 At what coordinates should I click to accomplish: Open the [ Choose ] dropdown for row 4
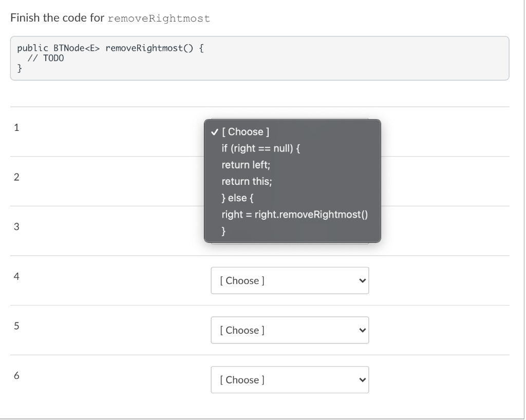[290, 280]
